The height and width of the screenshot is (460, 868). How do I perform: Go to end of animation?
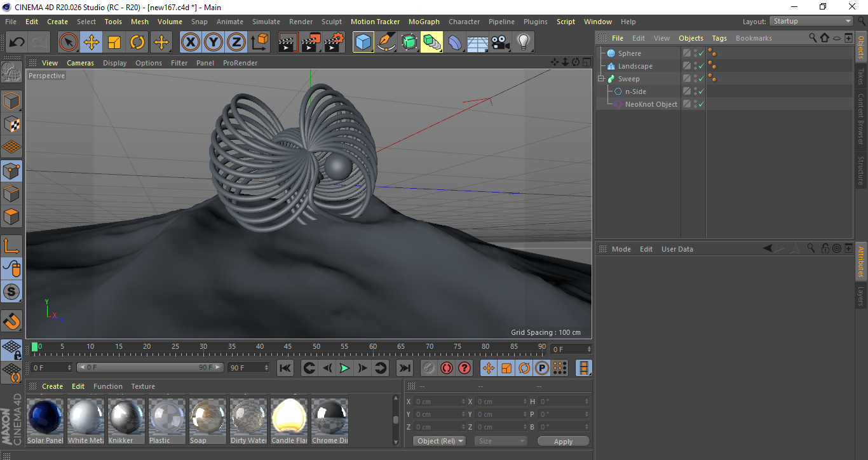[404, 368]
